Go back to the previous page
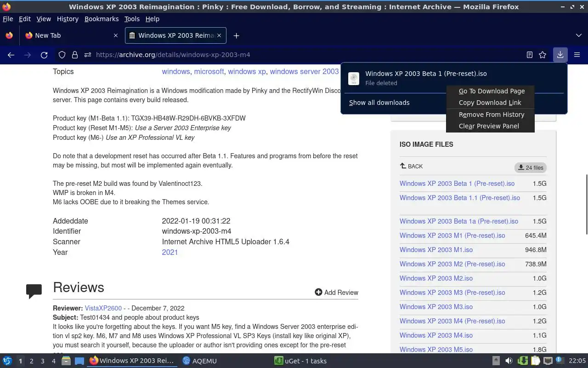This screenshot has width=588, height=368. [x=11, y=55]
